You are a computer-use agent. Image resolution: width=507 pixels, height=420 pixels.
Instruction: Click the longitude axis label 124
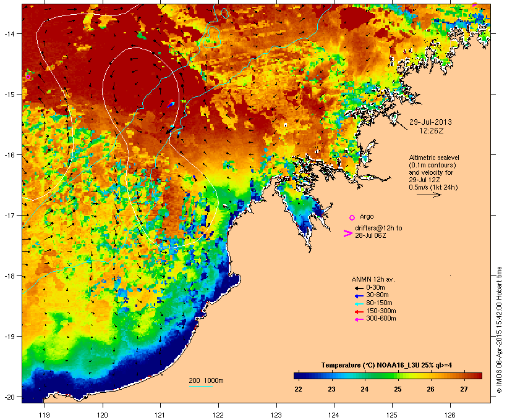(334, 415)
